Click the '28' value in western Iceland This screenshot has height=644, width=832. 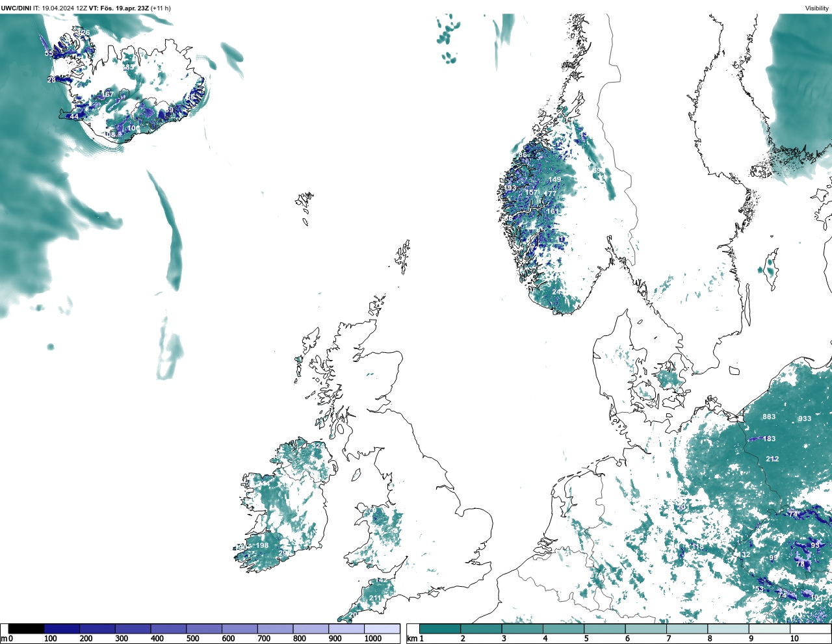point(51,80)
